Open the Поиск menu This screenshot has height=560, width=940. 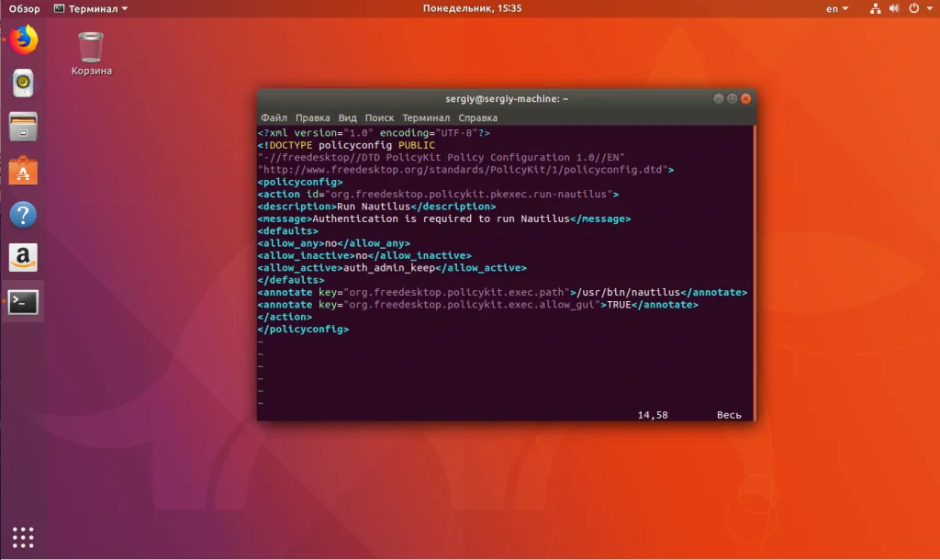click(x=379, y=118)
